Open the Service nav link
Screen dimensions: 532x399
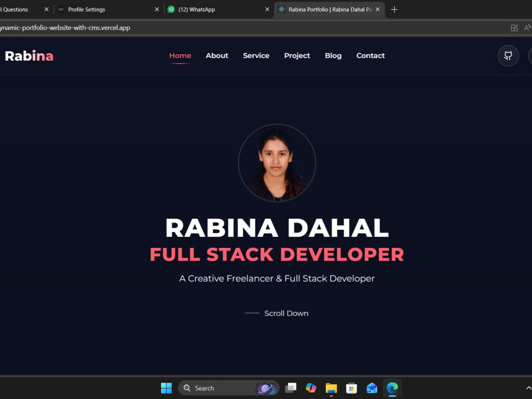click(x=256, y=56)
